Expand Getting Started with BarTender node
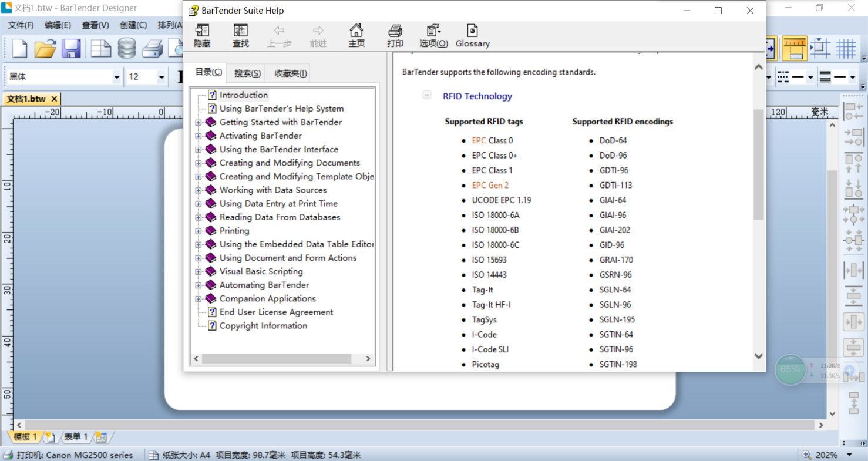868x461 pixels. click(x=199, y=123)
